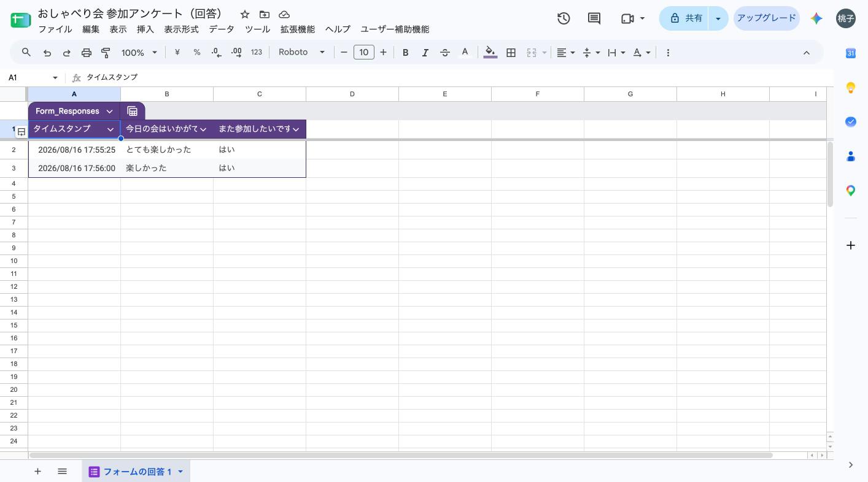
Task: Open the データ menu
Action: [222, 29]
